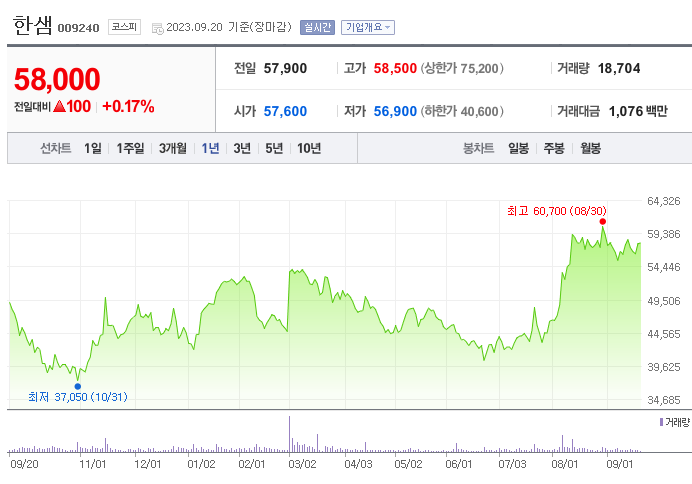Image resolution: width=692 pixels, height=484 pixels.
Task: Click the 상한가 75,200 text
Action: click(462, 68)
